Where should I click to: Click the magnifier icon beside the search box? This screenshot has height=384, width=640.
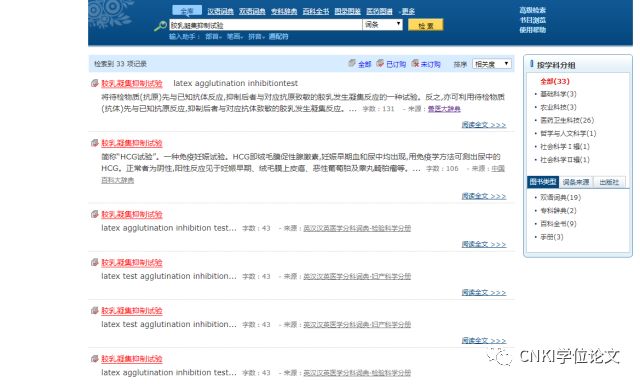160,26
